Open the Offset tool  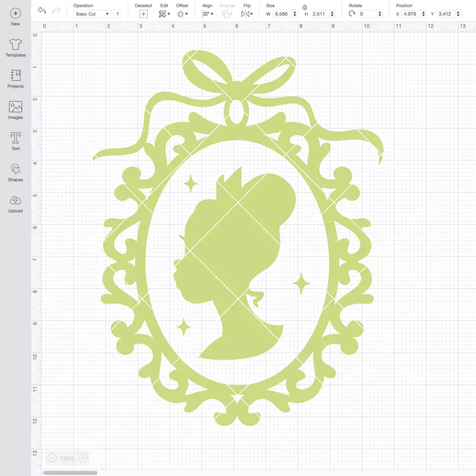pos(182,14)
